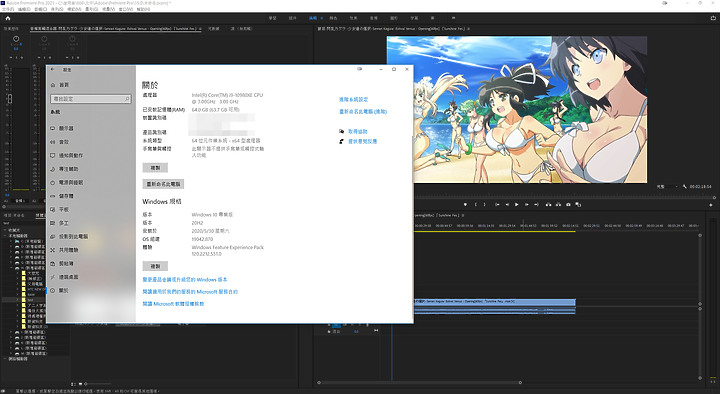Open change product key or upgrade Windows link
This screenshot has width=720, height=394.
[185, 280]
